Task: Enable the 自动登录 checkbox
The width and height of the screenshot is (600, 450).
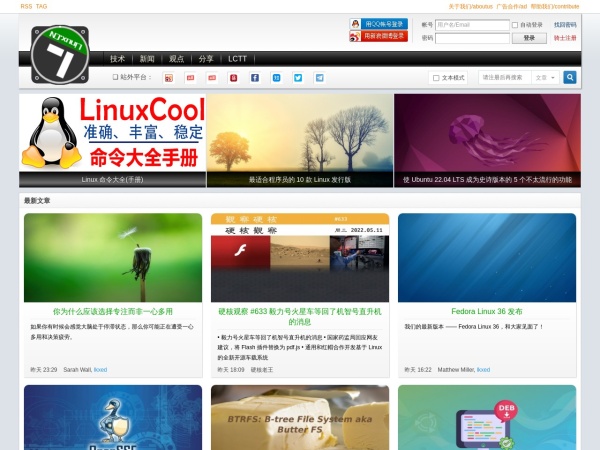Action: point(514,24)
